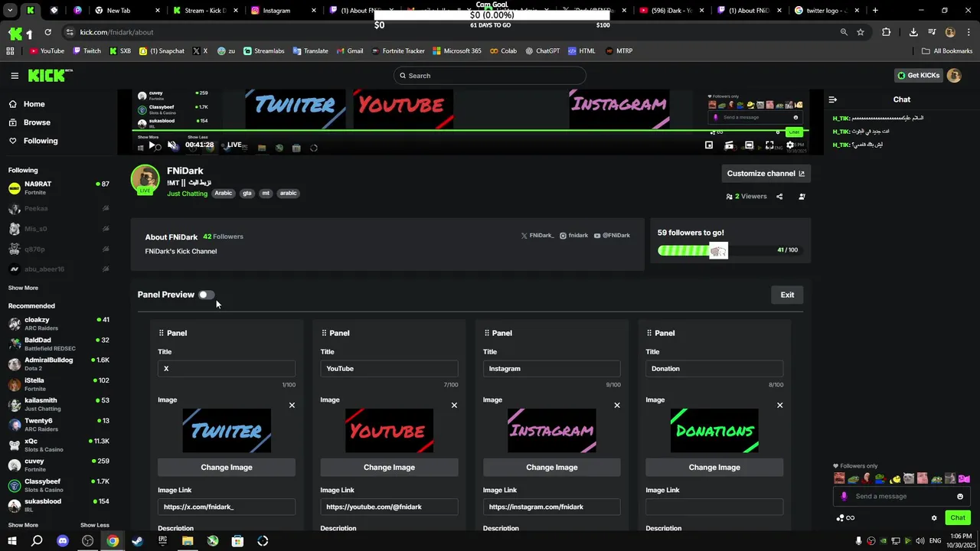Open the ChatGPT bookmark
980x551 pixels.
(542, 51)
